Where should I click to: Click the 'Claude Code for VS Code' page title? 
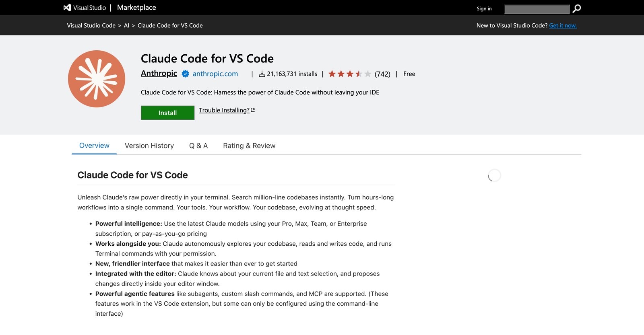click(x=207, y=59)
